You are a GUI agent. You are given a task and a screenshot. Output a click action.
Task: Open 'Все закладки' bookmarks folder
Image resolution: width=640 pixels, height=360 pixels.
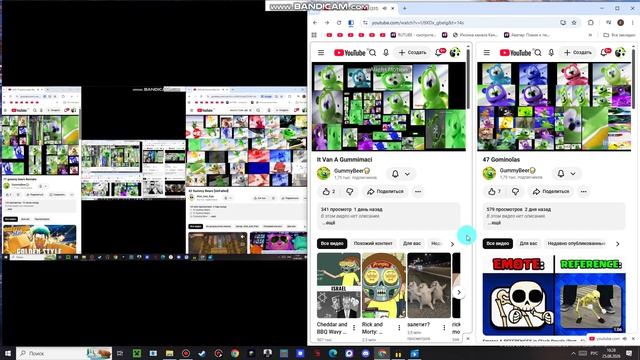[619, 35]
